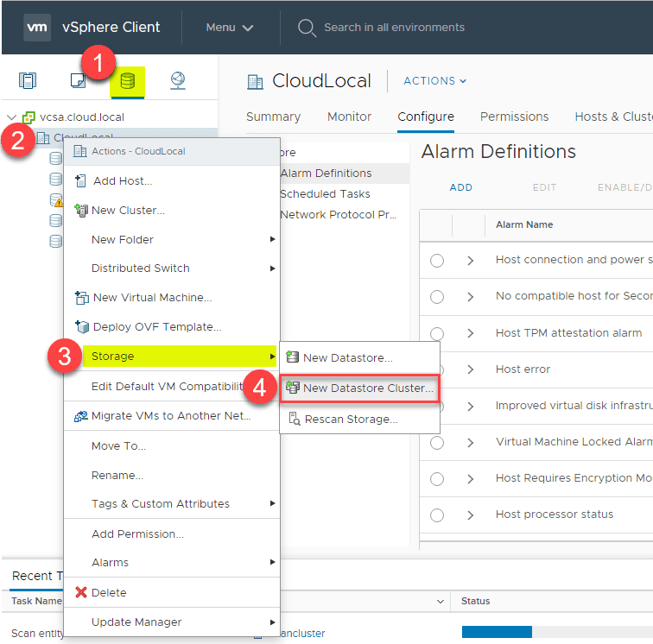This screenshot has width=653, height=644.
Task: Click the Add Host icon
Action: click(80, 181)
